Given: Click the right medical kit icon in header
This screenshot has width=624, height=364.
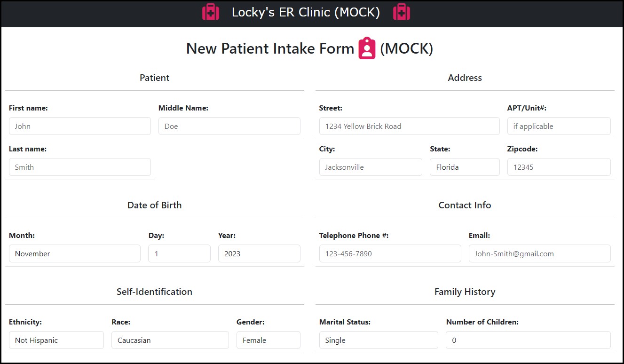Looking at the screenshot, I should [401, 12].
